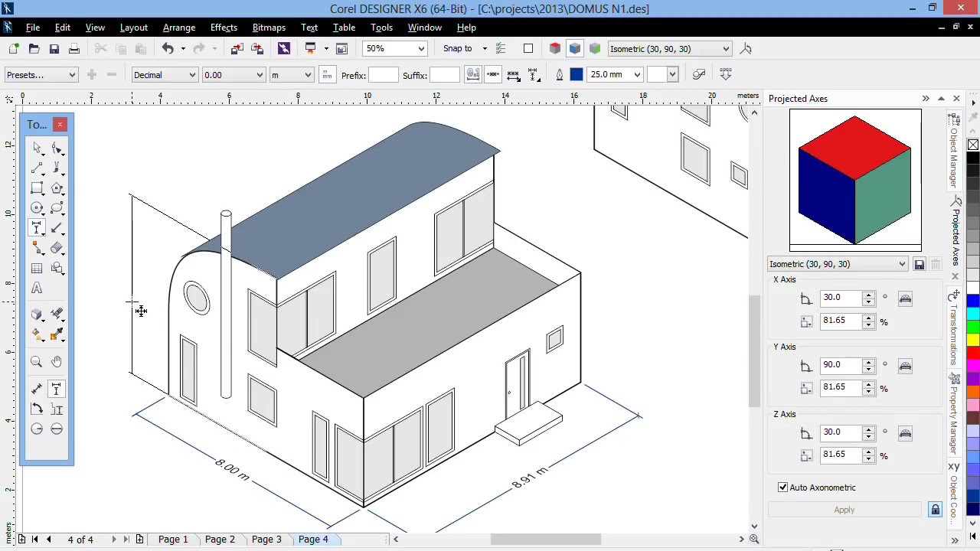
Task: Open the zoom level 50% dropdown
Action: [x=420, y=49]
